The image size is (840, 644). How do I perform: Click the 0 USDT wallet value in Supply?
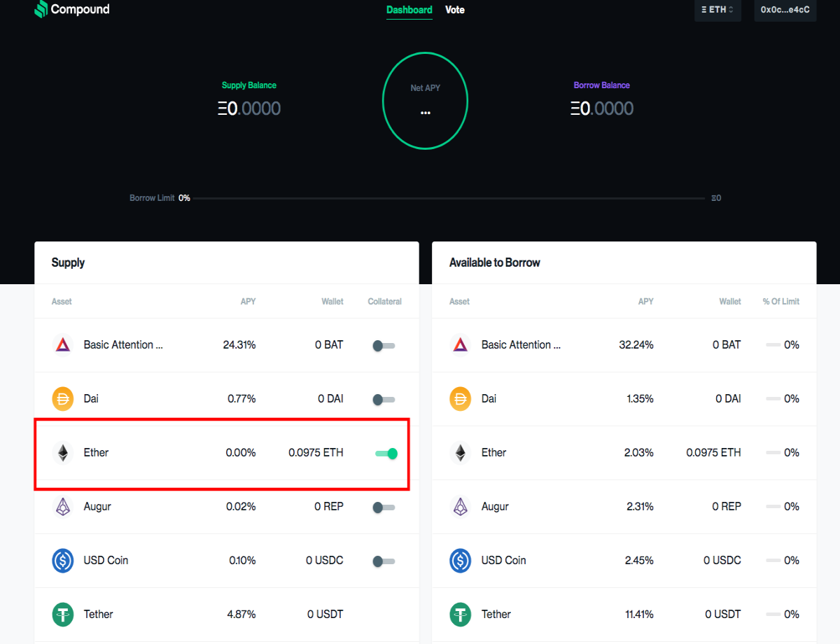point(325,614)
